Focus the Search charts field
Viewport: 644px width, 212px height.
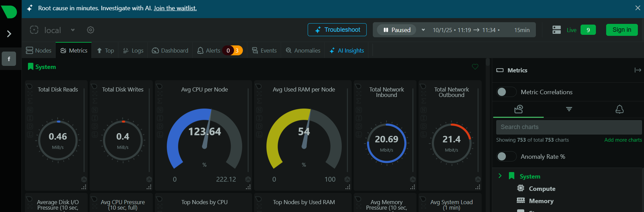(x=569, y=127)
